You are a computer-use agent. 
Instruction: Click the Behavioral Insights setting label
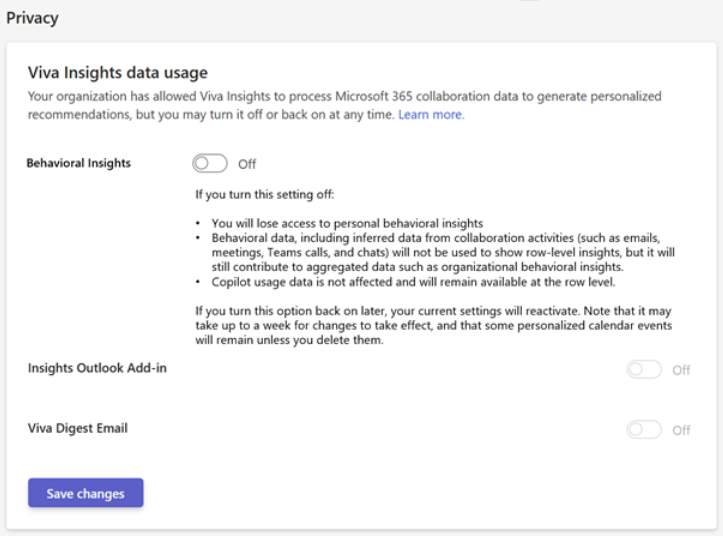(78, 163)
